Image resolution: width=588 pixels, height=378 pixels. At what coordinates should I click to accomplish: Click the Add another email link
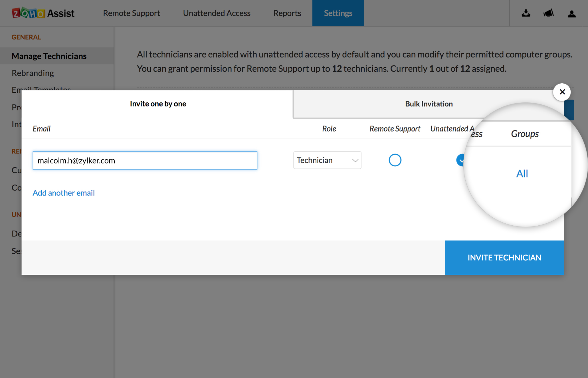tap(64, 193)
